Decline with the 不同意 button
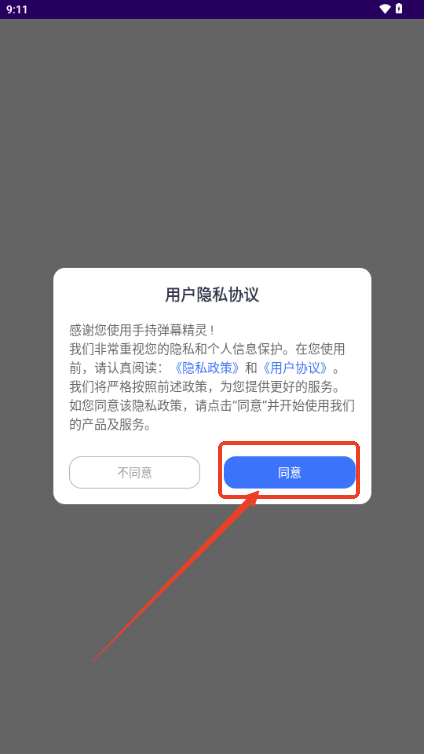The image size is (424, 754). [x=135, y=472]
